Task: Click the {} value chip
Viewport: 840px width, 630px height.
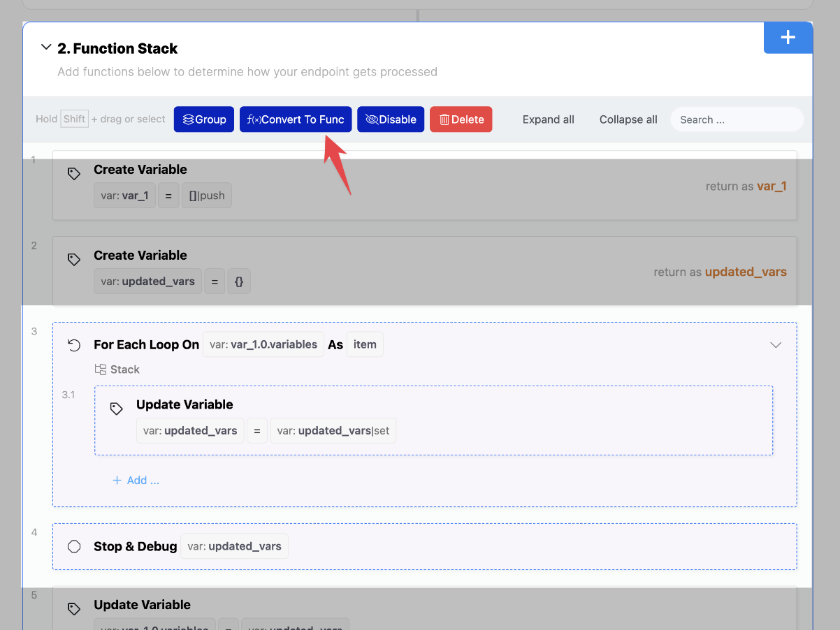Action: point(239,281)
